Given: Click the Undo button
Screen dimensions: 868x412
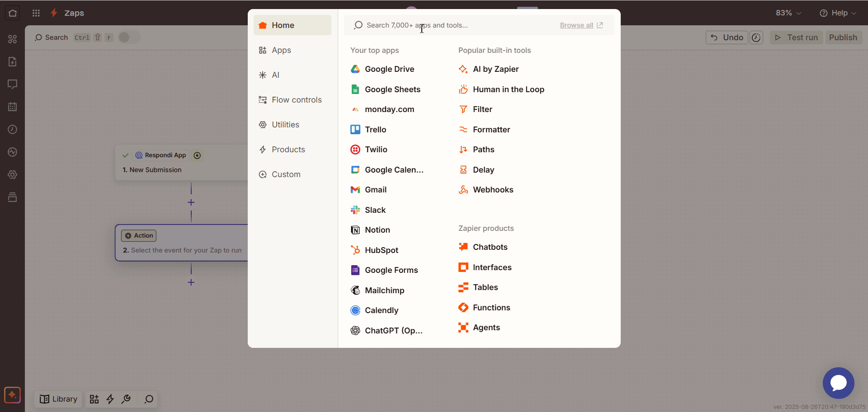Looking at the screenshot, I should 727,37.
